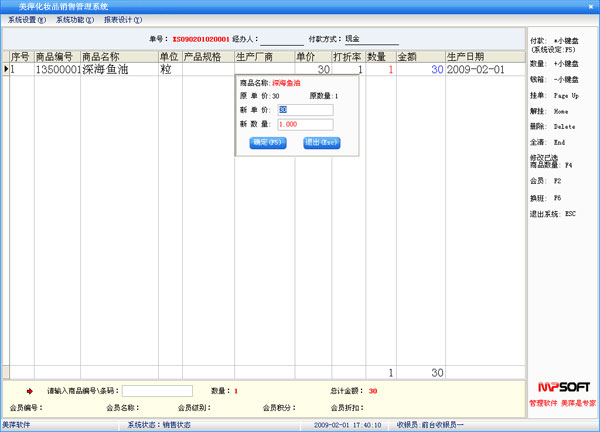Click the red arrow icon beside barcode prompt
The height and width of the screenshot is (432, 600).
coord(29,391)
